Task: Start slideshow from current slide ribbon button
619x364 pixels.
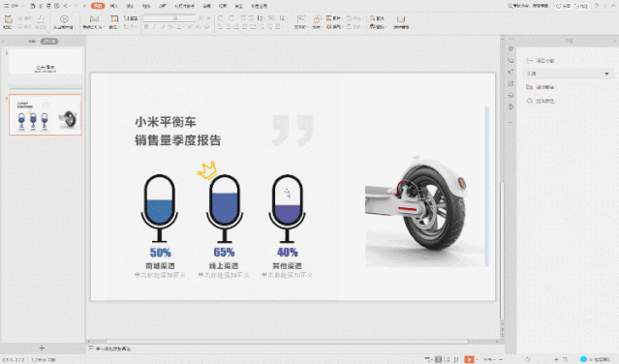Action: coord(64,21)
